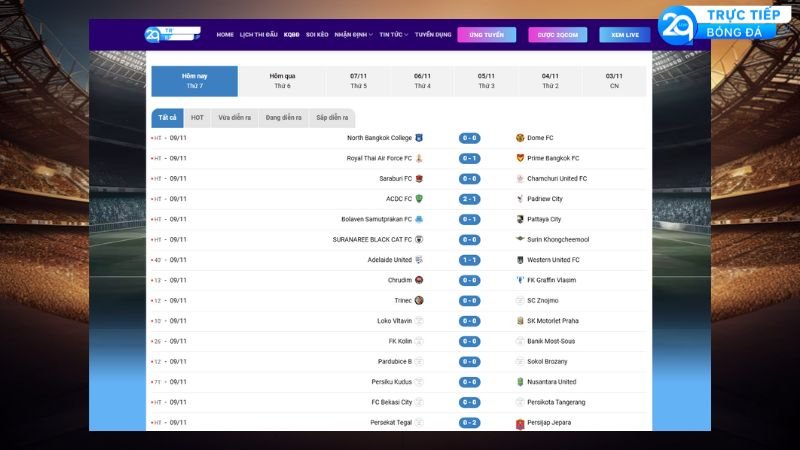
Task: Click SC Znojmo placeholder crest
Action: (x=520, y=301)
